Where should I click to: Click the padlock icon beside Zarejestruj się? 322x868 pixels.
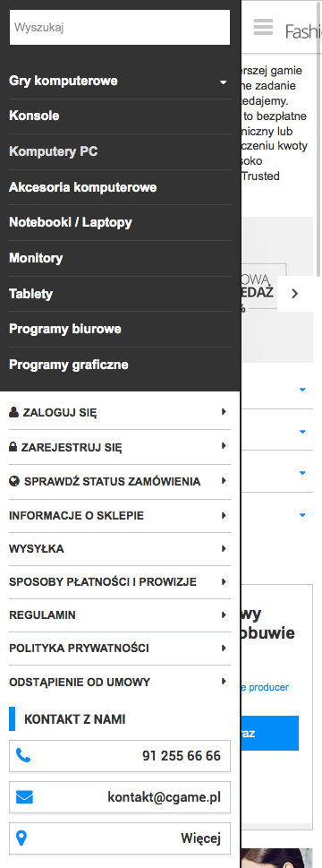[x=13, y=447]
